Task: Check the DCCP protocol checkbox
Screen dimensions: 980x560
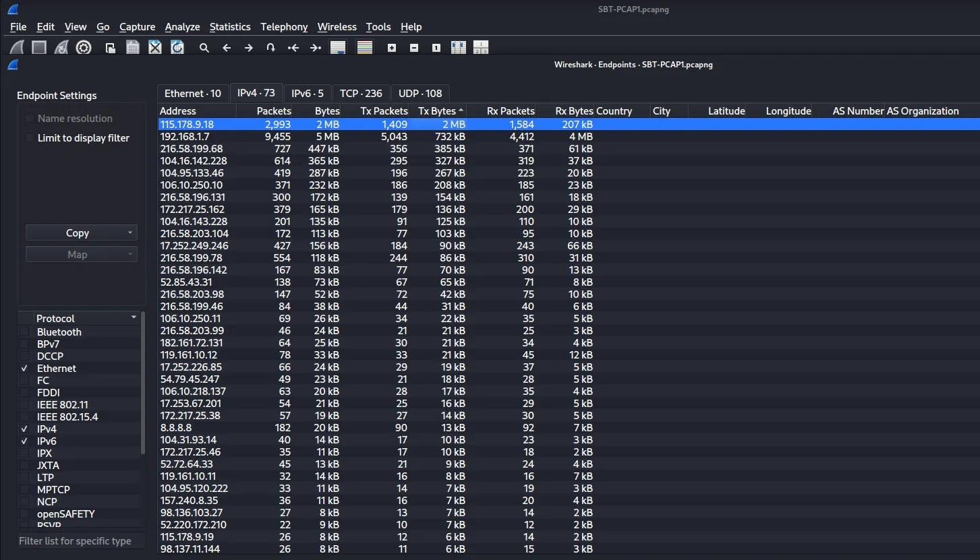Action: [x=25, y=356]
